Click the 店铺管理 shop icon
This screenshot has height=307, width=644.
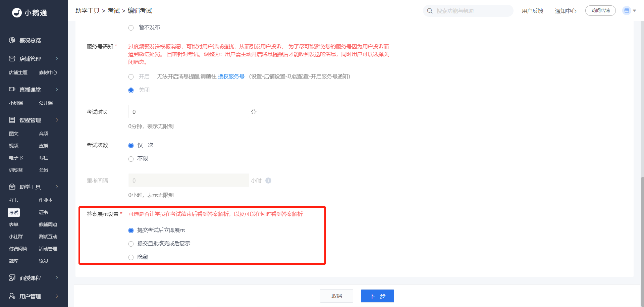[12, 59]
